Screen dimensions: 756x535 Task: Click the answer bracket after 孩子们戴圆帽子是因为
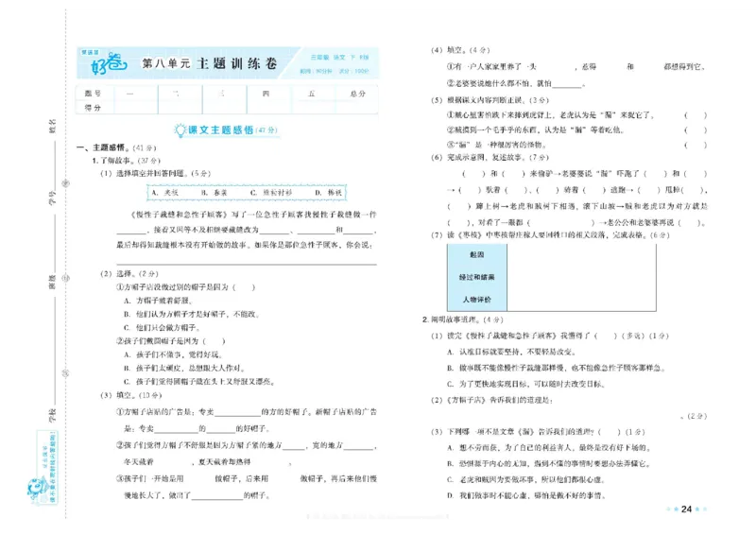215,341
